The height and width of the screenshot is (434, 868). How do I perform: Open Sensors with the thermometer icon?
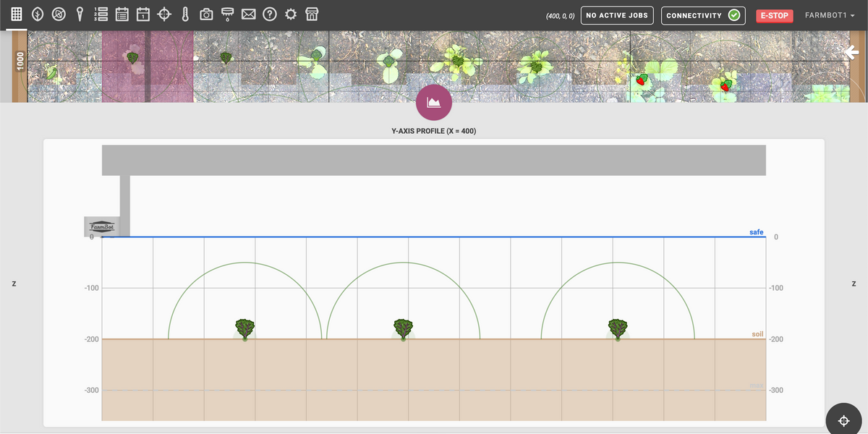[185, 13]
